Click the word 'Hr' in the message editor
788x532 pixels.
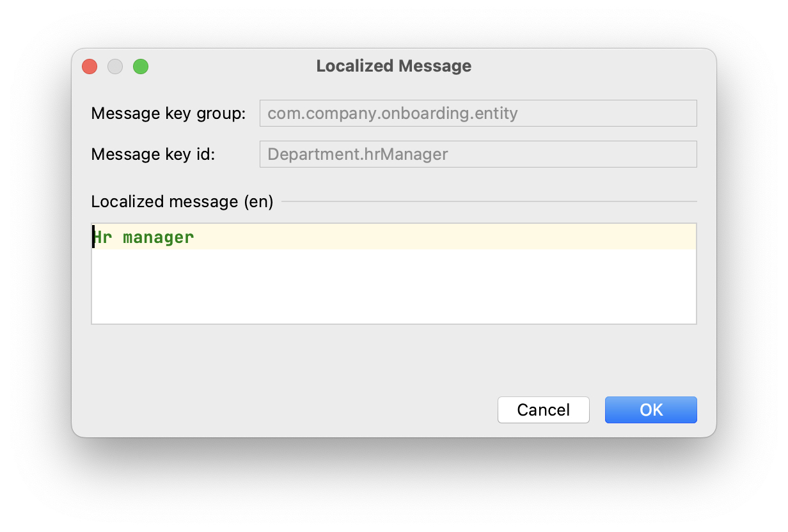[x=103, y=237]
